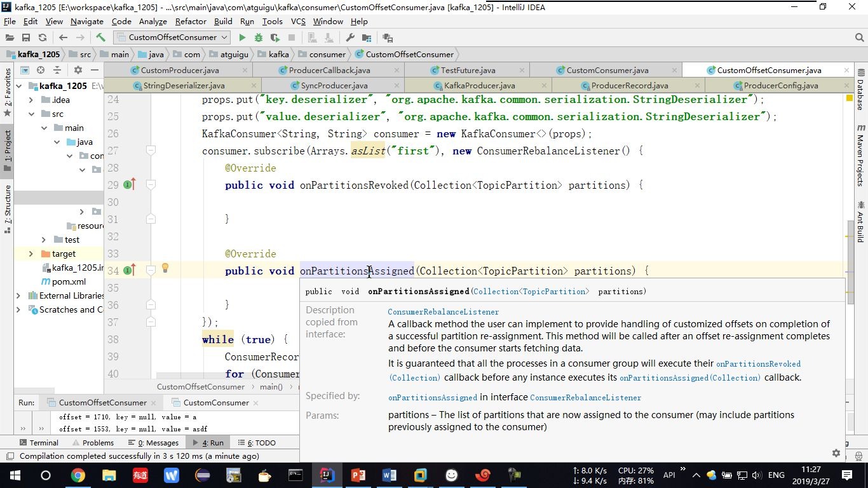
Task: Toggle the Ant Build side panel
Action: (861, 222)
